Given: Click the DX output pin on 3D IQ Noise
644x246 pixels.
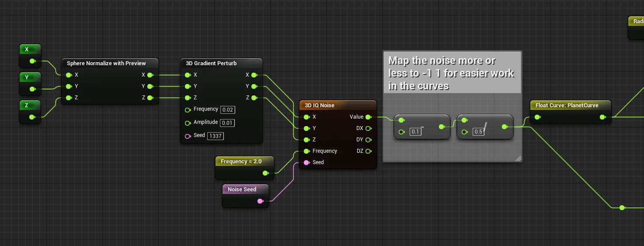Looking at the screenshot, I should [368, 128].
